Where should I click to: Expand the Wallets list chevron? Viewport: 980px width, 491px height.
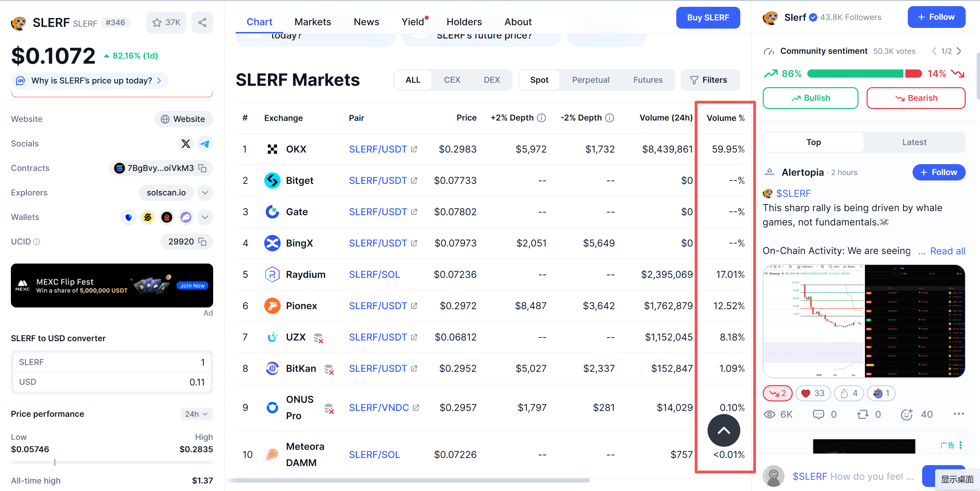[x=205, y=217]
